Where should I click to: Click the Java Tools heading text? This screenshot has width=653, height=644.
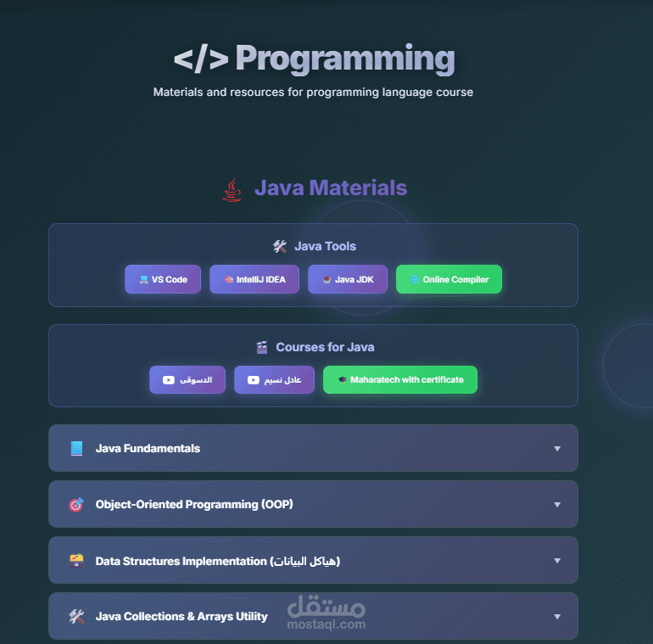coord(326,246)
